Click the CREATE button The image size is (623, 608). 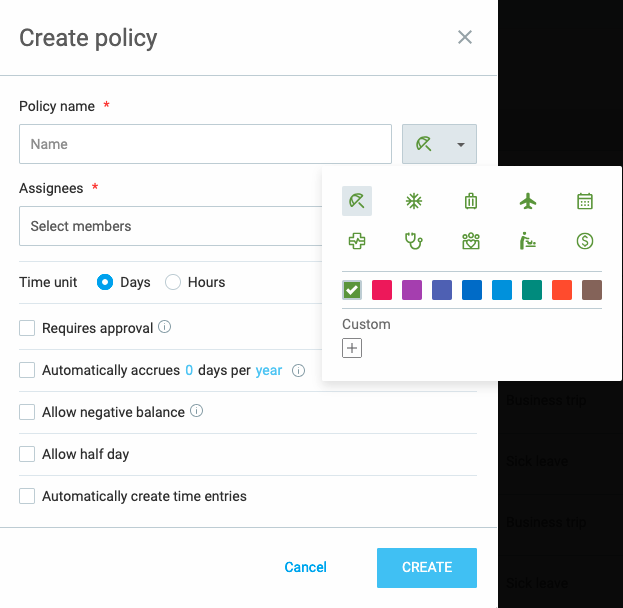coord(427,567)
